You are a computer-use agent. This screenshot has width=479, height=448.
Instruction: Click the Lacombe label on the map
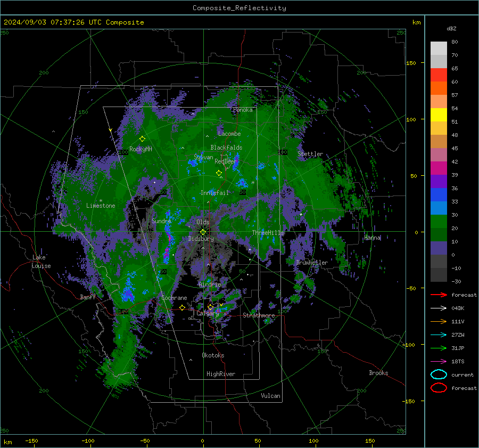(229, 134)
